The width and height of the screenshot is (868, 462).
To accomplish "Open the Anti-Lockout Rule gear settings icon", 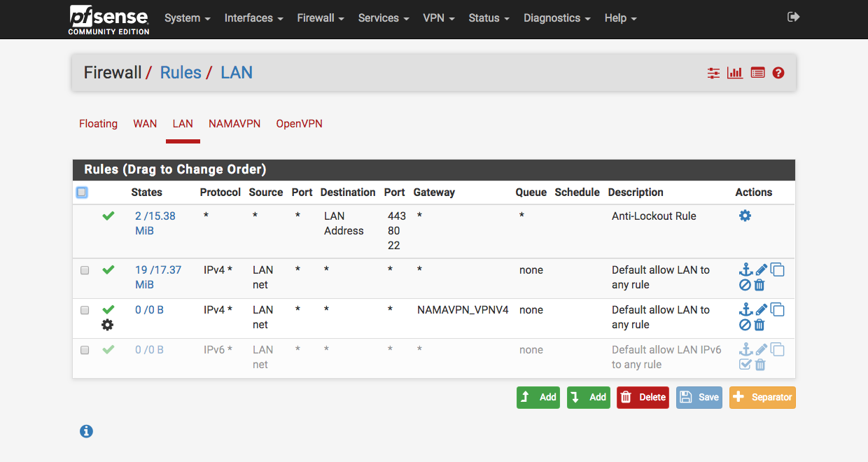I will tap(745, 216).
